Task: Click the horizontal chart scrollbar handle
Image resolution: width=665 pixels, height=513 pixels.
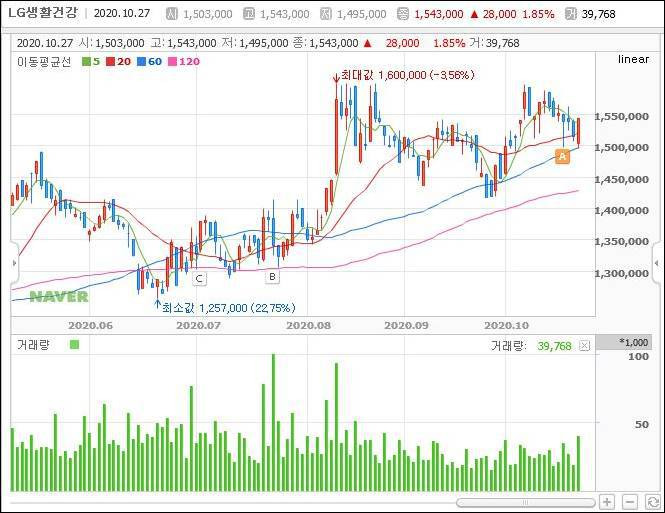Action: (525, 503)
